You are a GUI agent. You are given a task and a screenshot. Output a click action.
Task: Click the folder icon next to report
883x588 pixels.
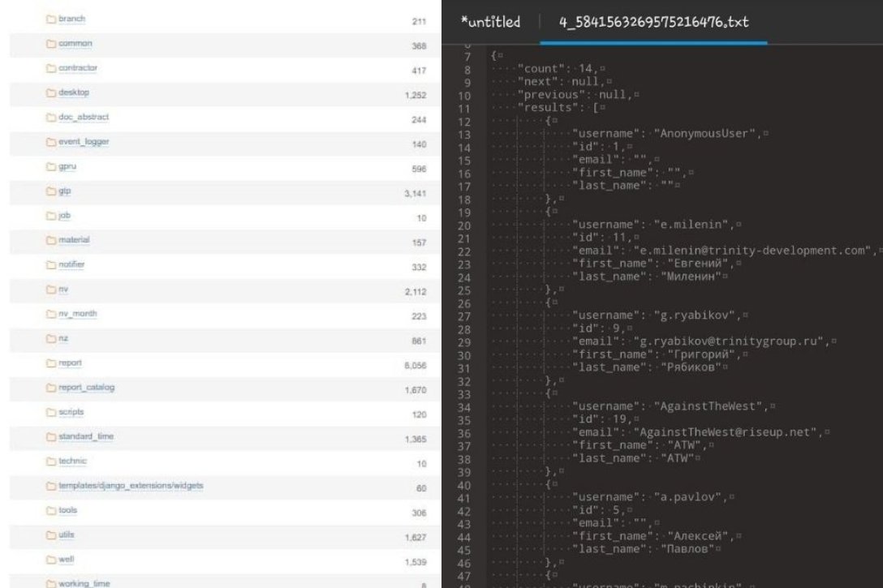(52, 363)
